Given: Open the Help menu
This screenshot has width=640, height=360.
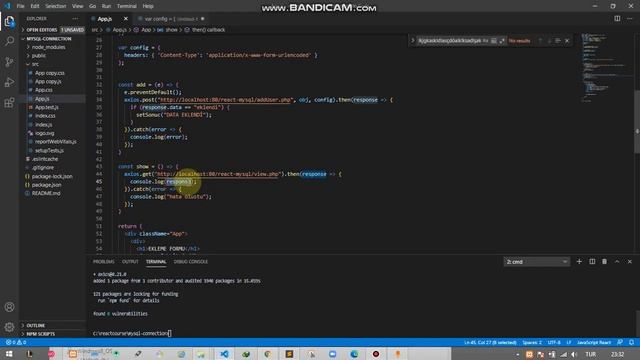Looking at the screenshot, I should [x=148, y=6].
